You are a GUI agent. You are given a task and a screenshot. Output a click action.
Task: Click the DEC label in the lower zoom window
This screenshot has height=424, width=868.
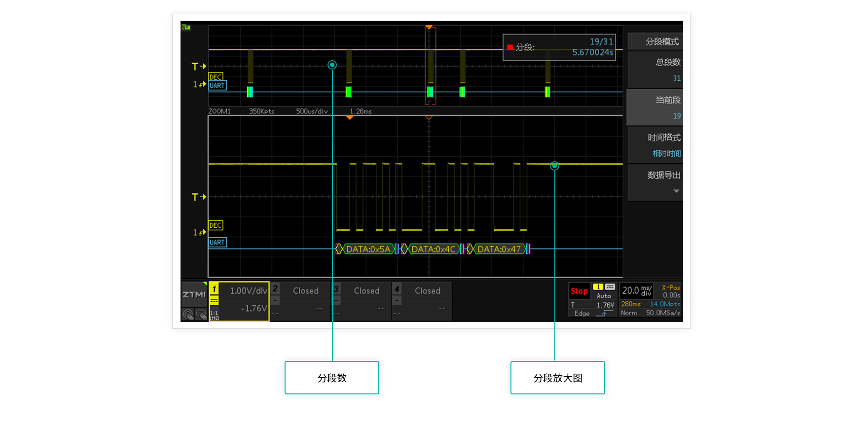(x=216, y=225)
